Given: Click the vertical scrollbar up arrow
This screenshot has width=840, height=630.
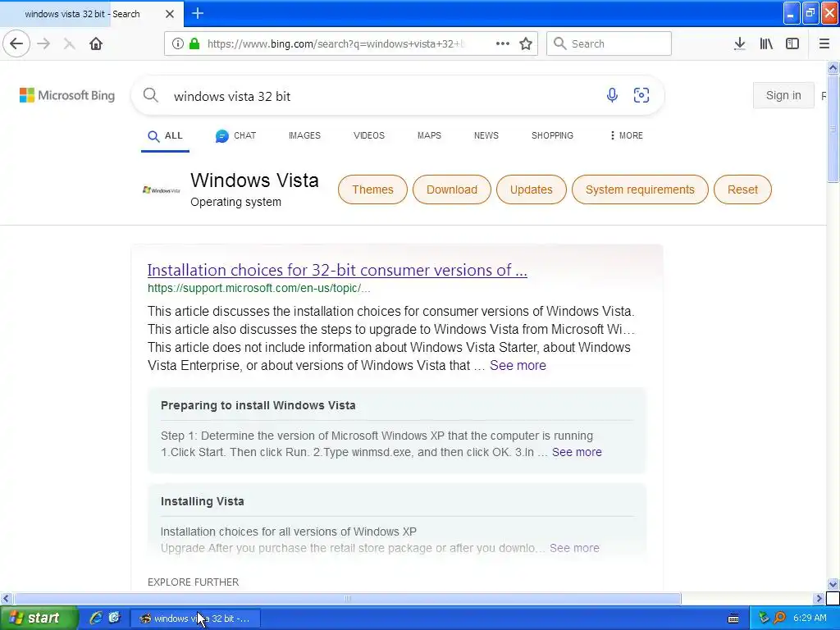Looking at the screenshot, I should tap(833, 67).
